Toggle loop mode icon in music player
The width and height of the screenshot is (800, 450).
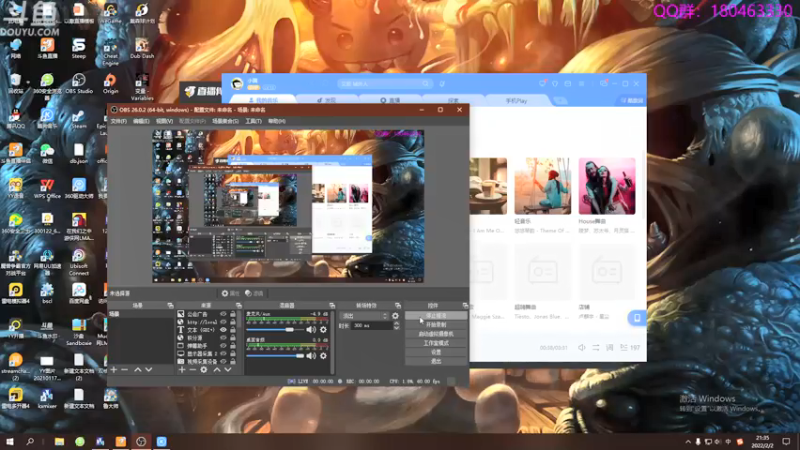click(x=595, y=347)
